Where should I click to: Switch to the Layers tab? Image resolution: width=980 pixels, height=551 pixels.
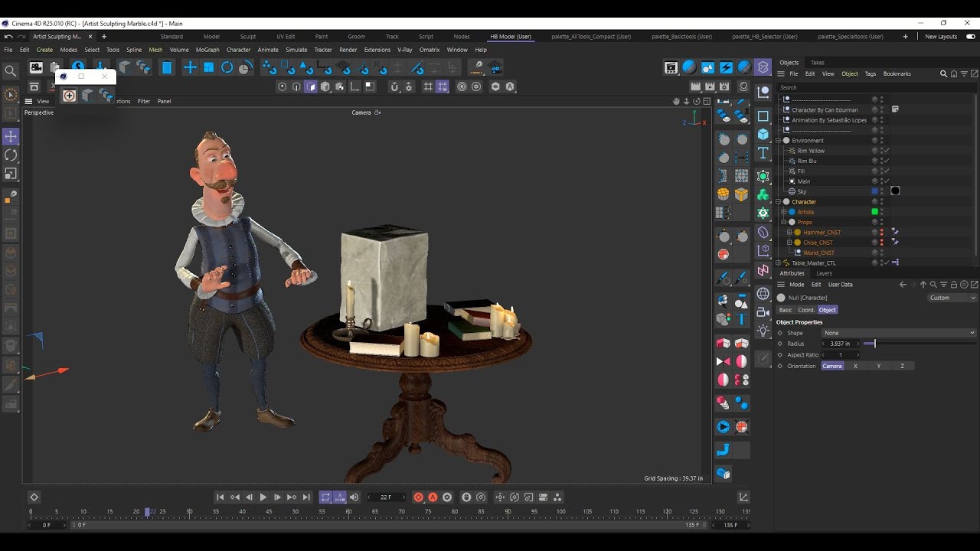[824, 273]
